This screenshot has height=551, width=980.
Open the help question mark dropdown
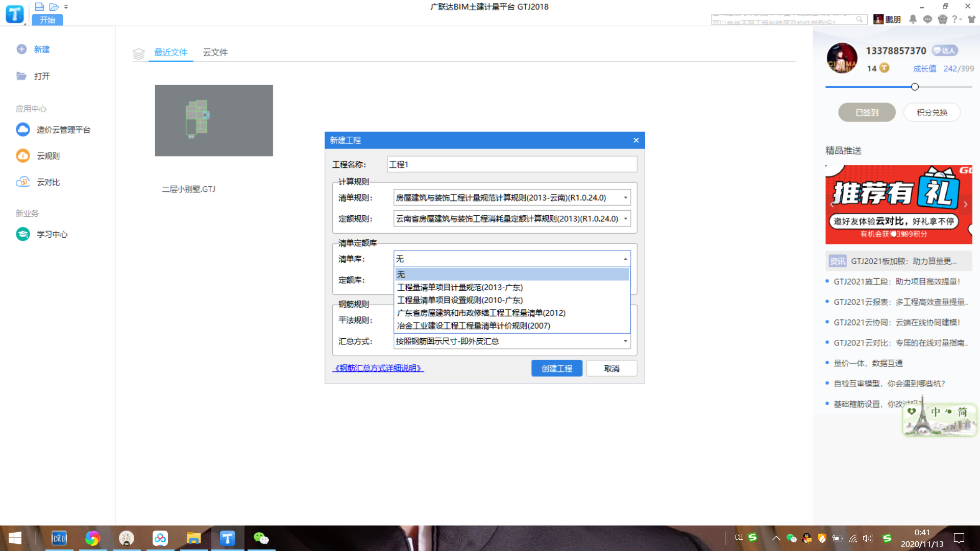tap(957, 19)
